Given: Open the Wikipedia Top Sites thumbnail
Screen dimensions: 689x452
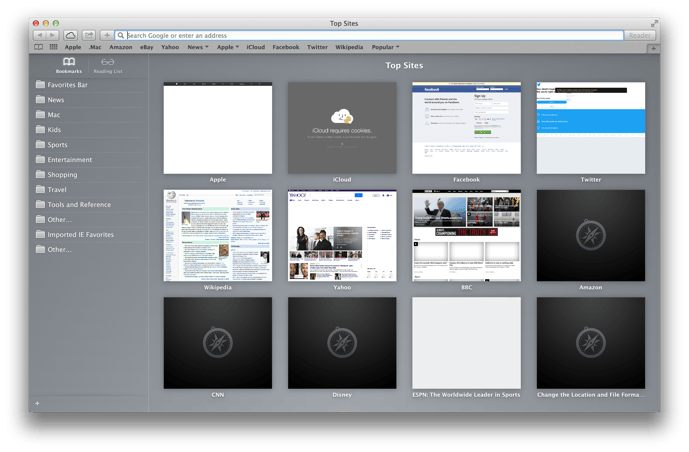Looking at the screenshot, I should pos(218,235).
